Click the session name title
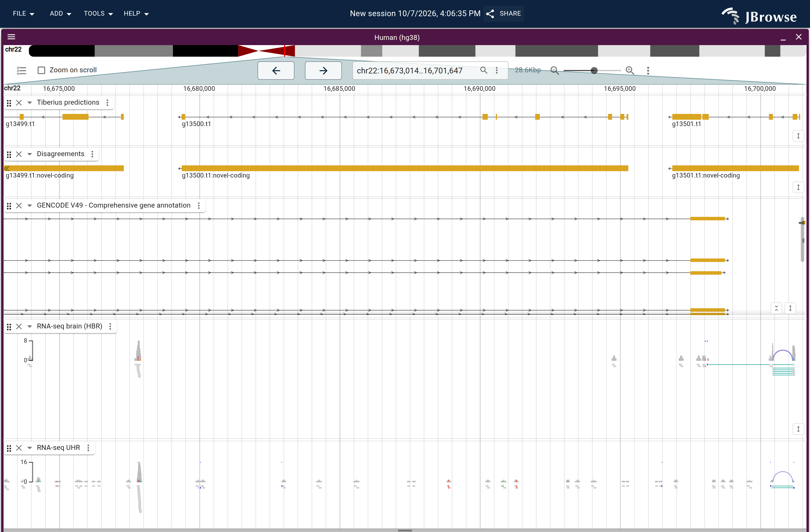 415,14
